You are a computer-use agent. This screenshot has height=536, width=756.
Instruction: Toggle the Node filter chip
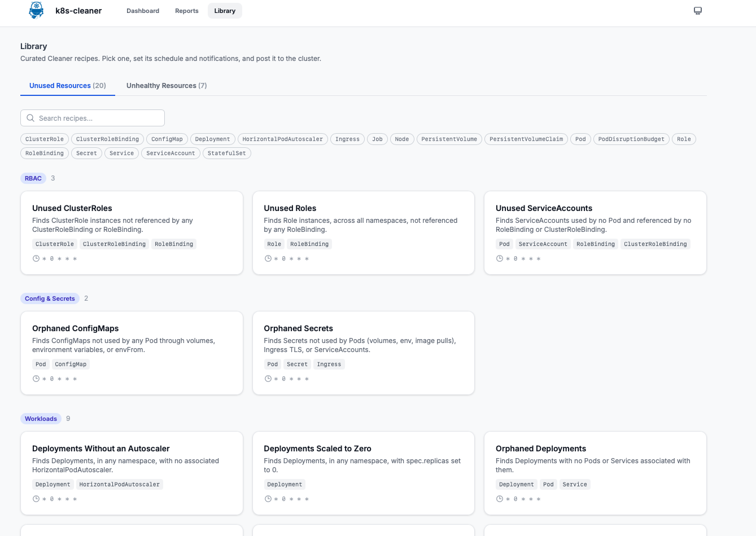[402, 139]
